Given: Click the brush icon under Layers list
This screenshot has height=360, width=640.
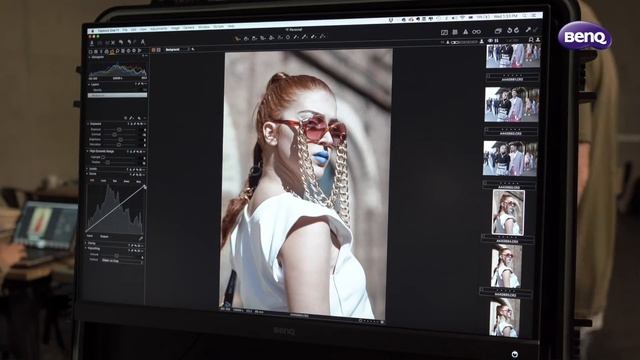Looking at the screenshot, I should 131,118.
